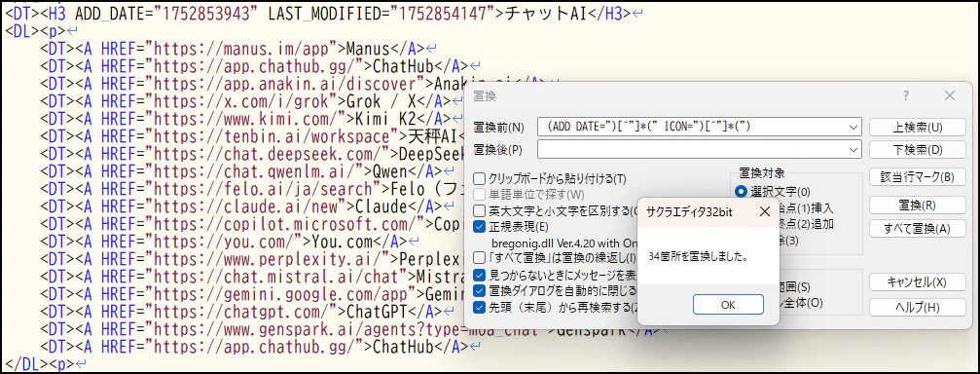Click the https://chat.mistral.ai/chat URL
This screenshot has height=374, width=980.
(x=280, y=276)
